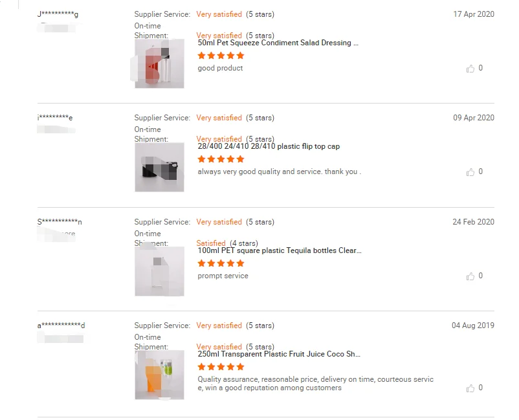The image size is (519, 420).
Task: Like the 'good product' review thumbs-up
Action: [470, 69]
